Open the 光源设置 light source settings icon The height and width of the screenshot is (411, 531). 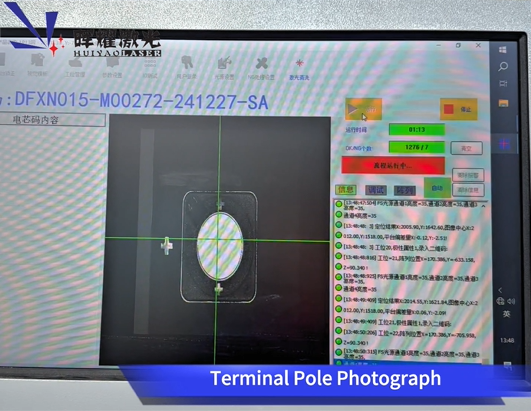(x=224, y=69)
